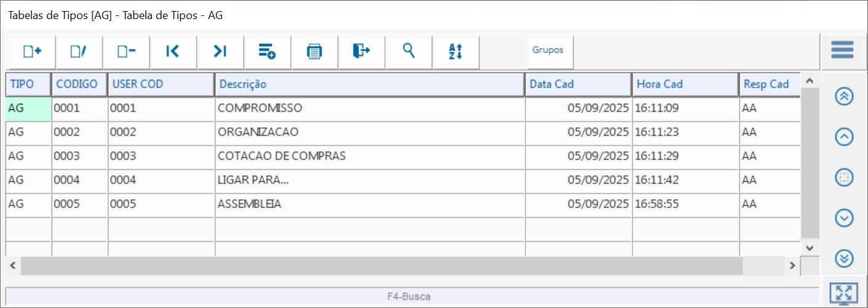Open the Grupos button
Image resolution: width=868 pixels, height=308 pixels.
click(548, 50)
